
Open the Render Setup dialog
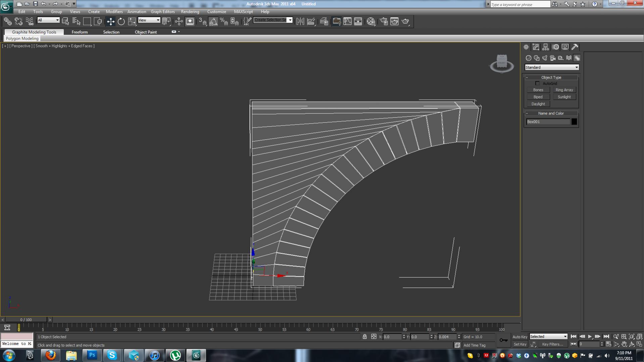click(x=384, y=21)
